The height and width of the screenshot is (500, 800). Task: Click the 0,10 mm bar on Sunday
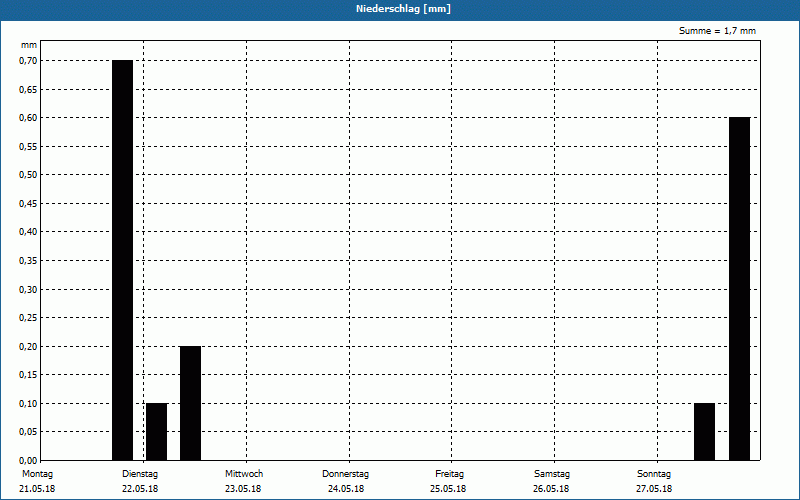[x=705, y=432]
